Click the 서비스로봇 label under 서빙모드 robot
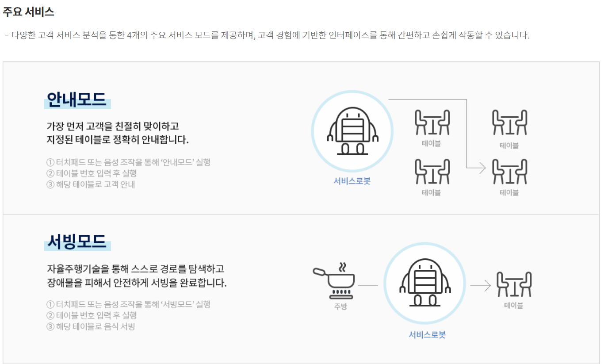 tap(427, 335)
